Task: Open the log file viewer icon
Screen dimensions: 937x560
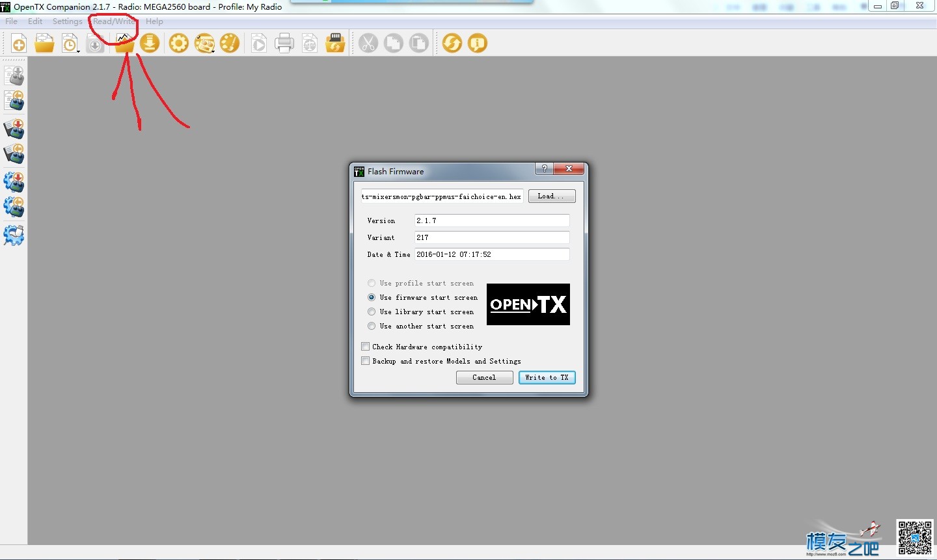Action: [124, 43]
